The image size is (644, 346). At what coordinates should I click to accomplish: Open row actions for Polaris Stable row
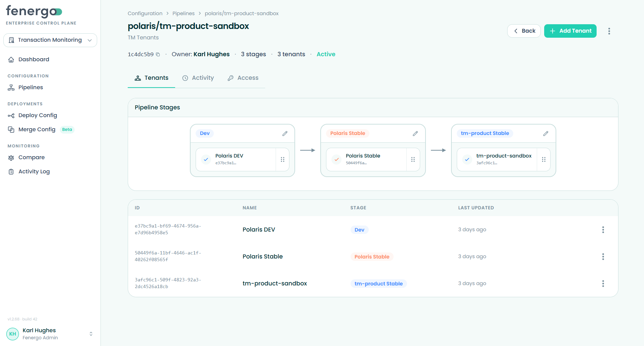(603, 256)
